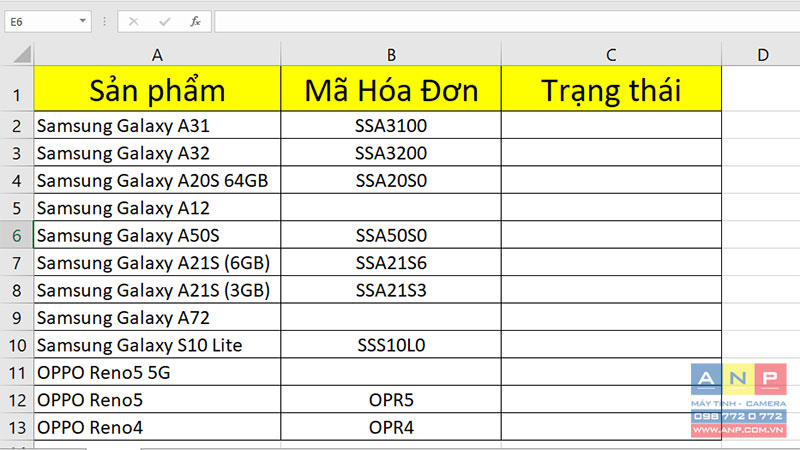Select cell 'Samsung Galaxy A21S (3GB)'
Viewport: 800px width, 450px height.
(157, 290)
